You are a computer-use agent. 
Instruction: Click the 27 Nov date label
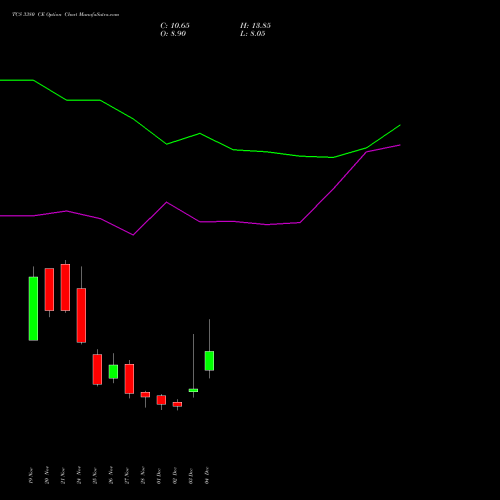coord(127,476)
